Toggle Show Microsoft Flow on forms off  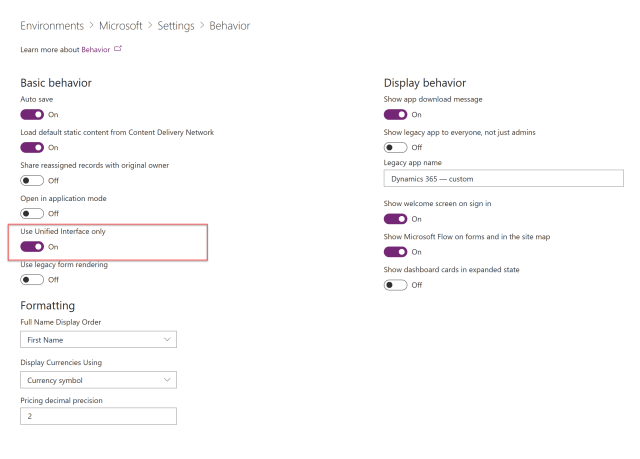(x=396, y=252)
